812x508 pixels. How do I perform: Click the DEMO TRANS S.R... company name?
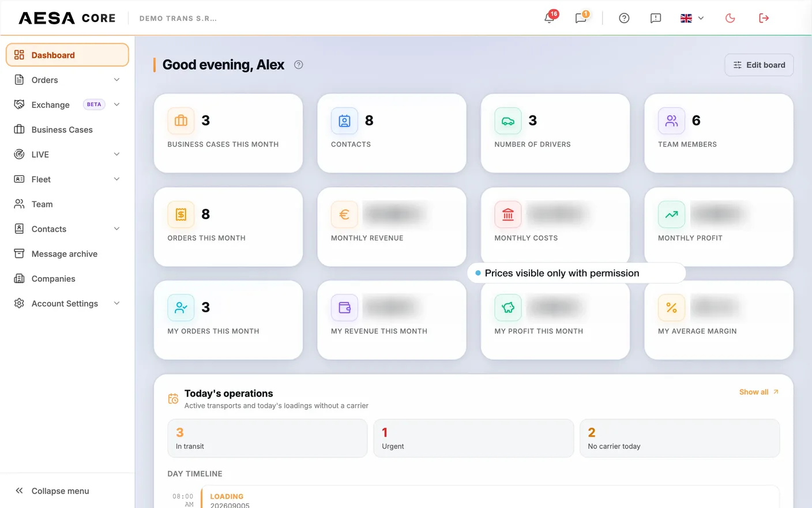(x=178, y=18)
